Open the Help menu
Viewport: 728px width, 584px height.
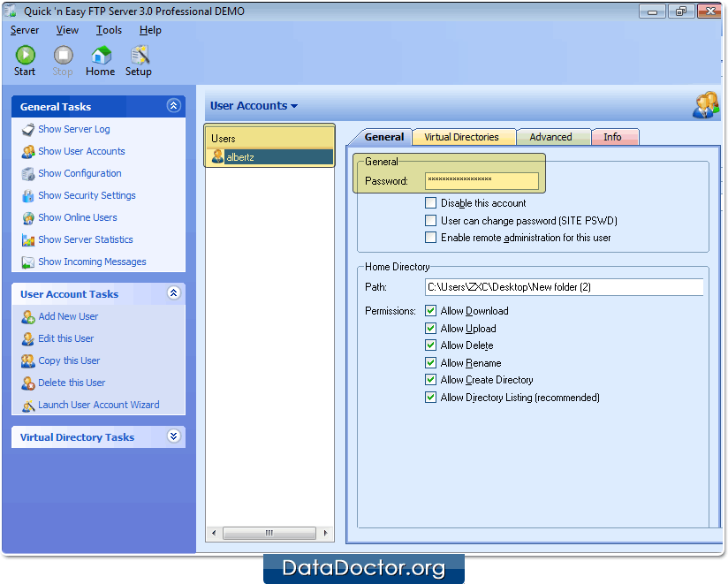click(x=150, y=30)
